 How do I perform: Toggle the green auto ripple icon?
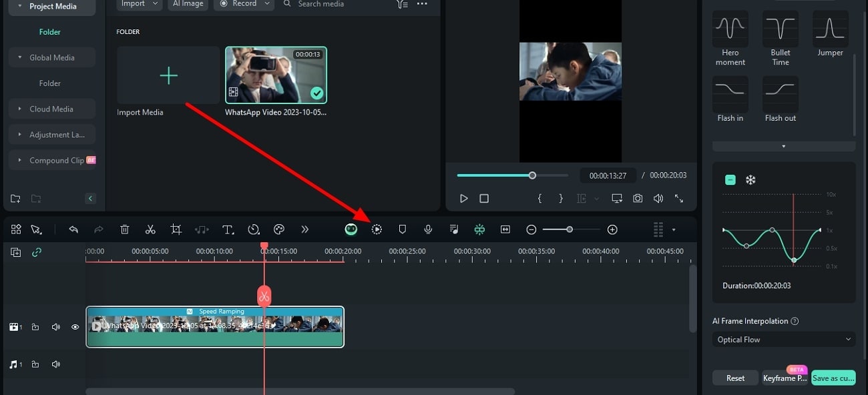[x=479, y=230]
